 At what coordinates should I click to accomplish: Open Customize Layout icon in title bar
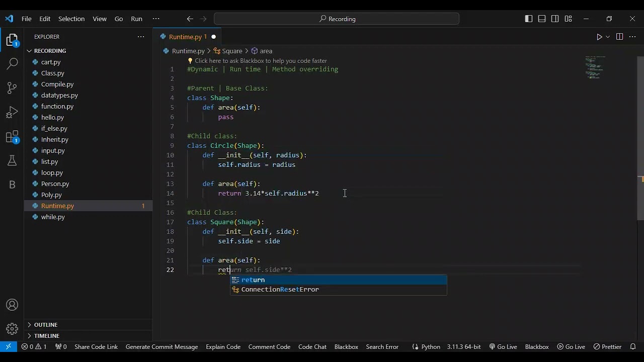[568, 19]
